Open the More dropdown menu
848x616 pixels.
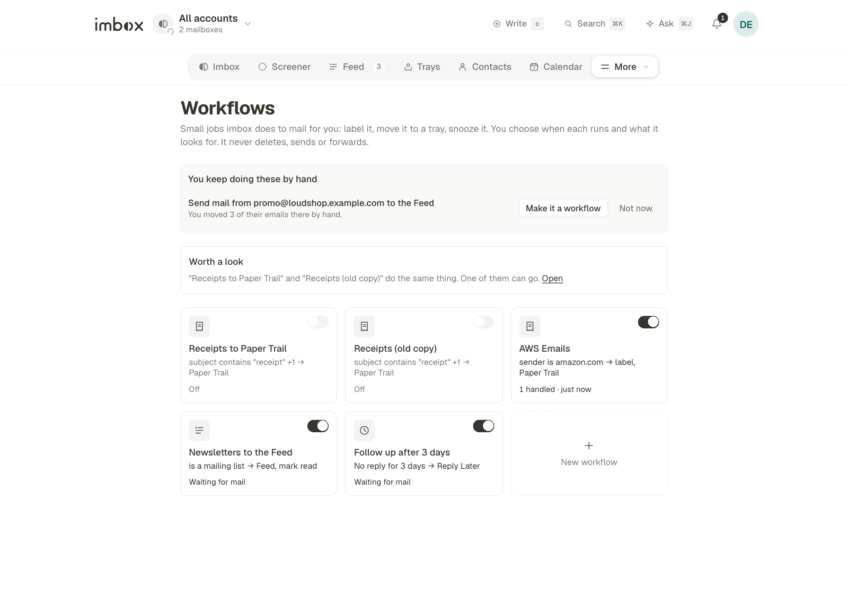coord(625,67)
